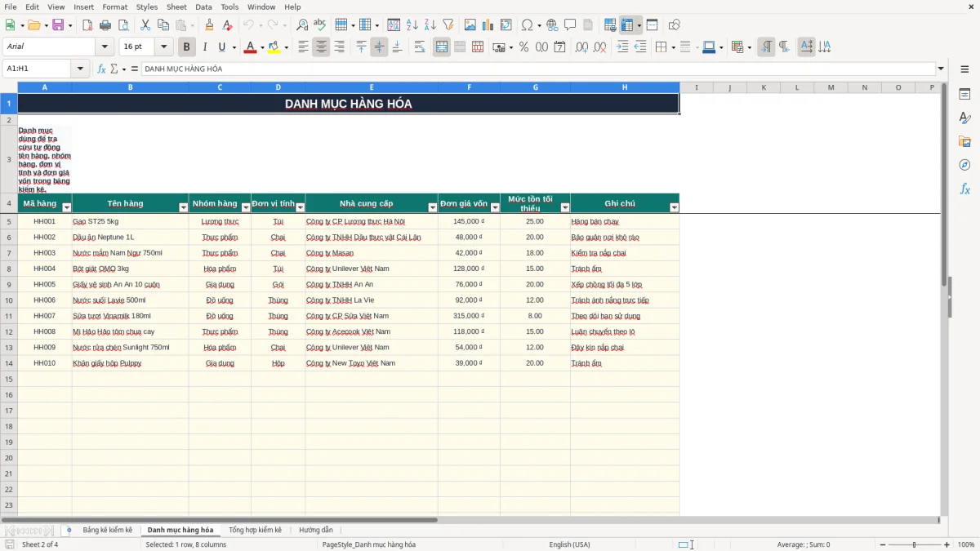Open the Borders dropdown arrow
980x551 pixels.
(x=673, y=47)
